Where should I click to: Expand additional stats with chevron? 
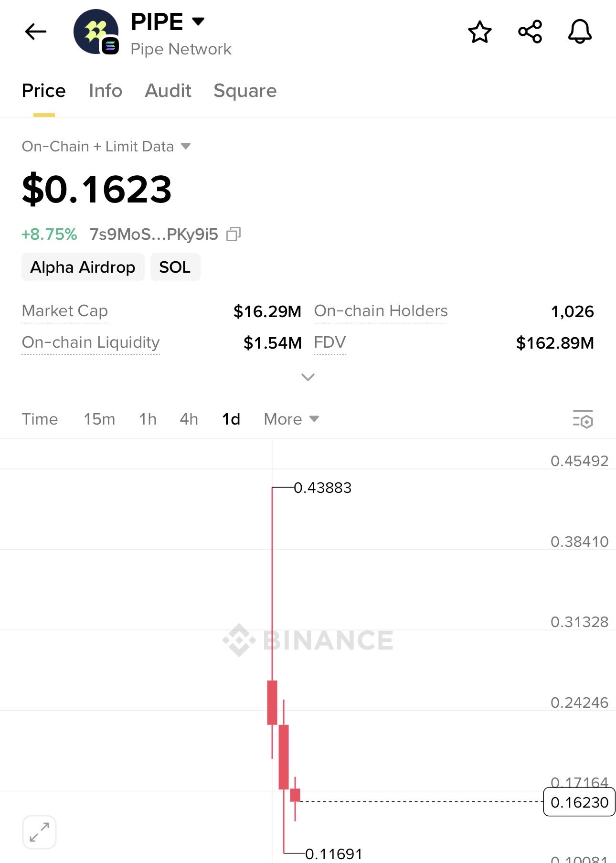coord(308,377)
